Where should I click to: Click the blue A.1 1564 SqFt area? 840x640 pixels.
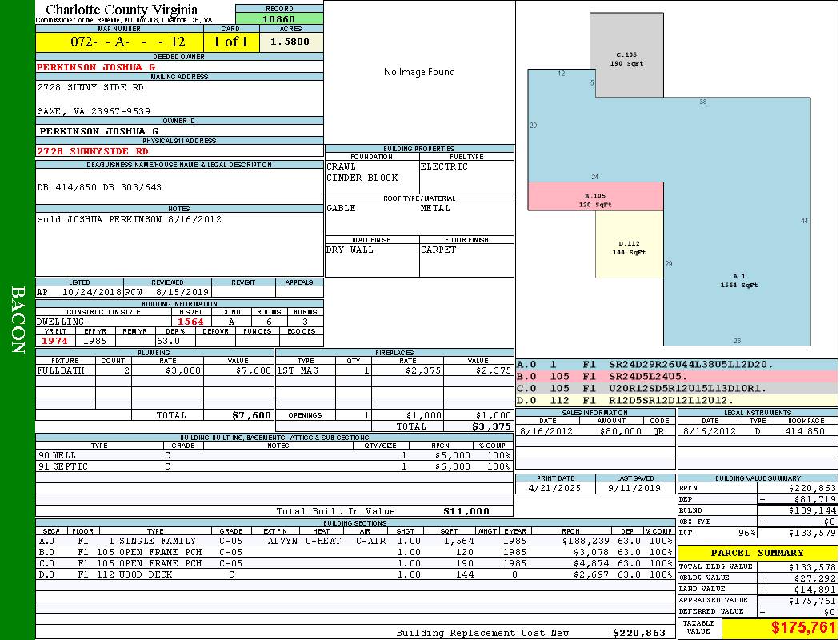pyautogui.click(x=738, y=280)
